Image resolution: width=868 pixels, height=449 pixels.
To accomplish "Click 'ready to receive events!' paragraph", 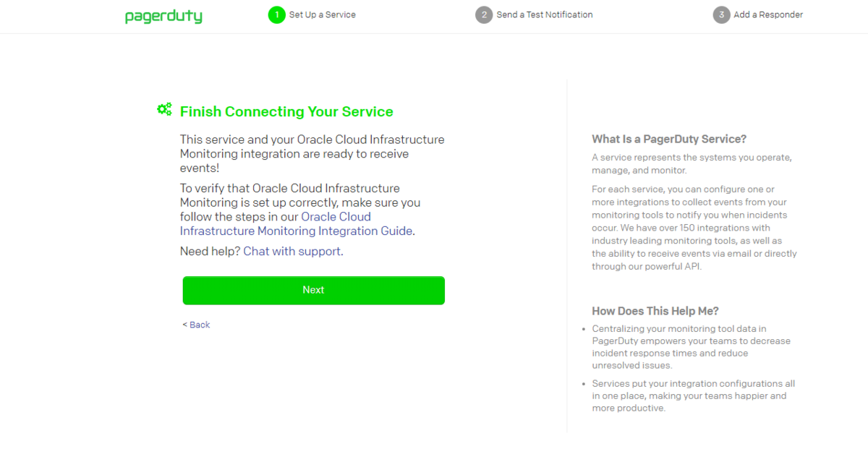I will [x=312, y=153].
